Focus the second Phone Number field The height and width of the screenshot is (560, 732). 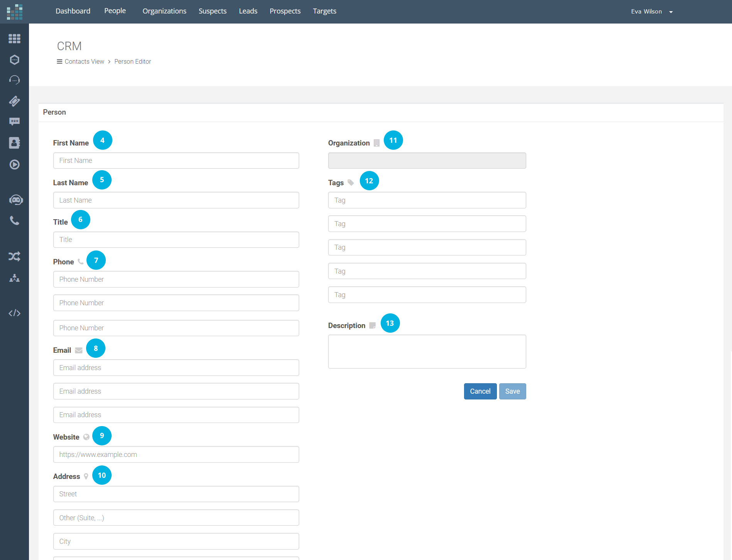[176, 303]
